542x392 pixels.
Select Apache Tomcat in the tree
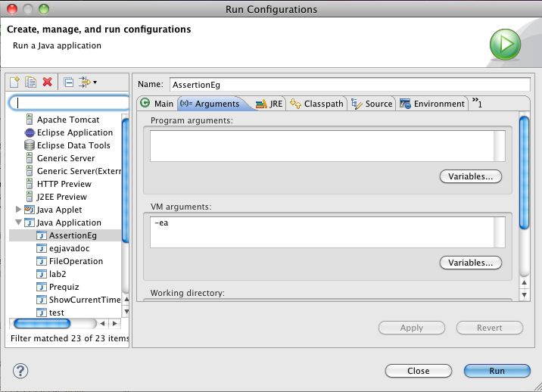[68, 120]
